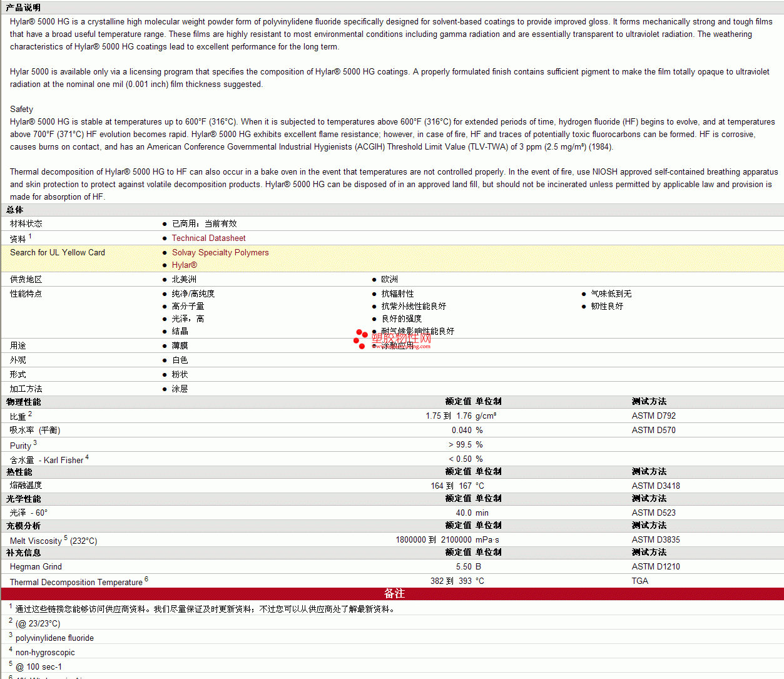
Task: Click the 抗紫外线性能良好 feature entry
Action: tap(414, 306)
